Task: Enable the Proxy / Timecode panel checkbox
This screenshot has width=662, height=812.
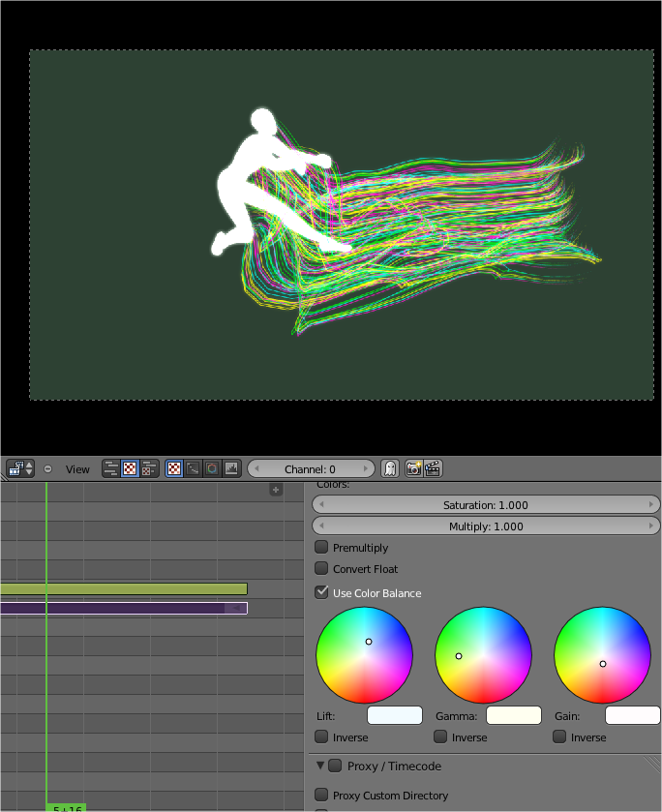Action: pos(335,766)
